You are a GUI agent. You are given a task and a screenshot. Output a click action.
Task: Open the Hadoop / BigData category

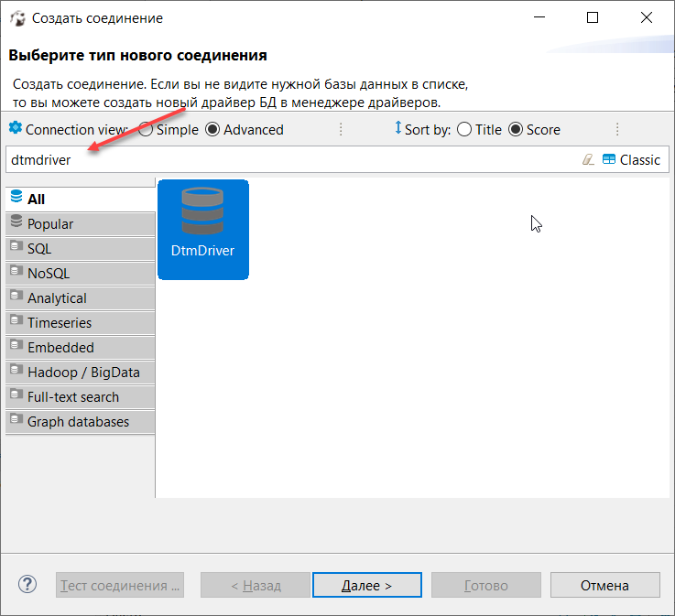click(81, 372)
